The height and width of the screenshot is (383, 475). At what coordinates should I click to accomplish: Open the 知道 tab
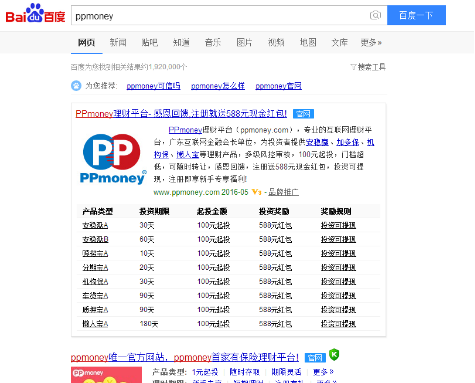pyautogui.click(x=181, y=43)
